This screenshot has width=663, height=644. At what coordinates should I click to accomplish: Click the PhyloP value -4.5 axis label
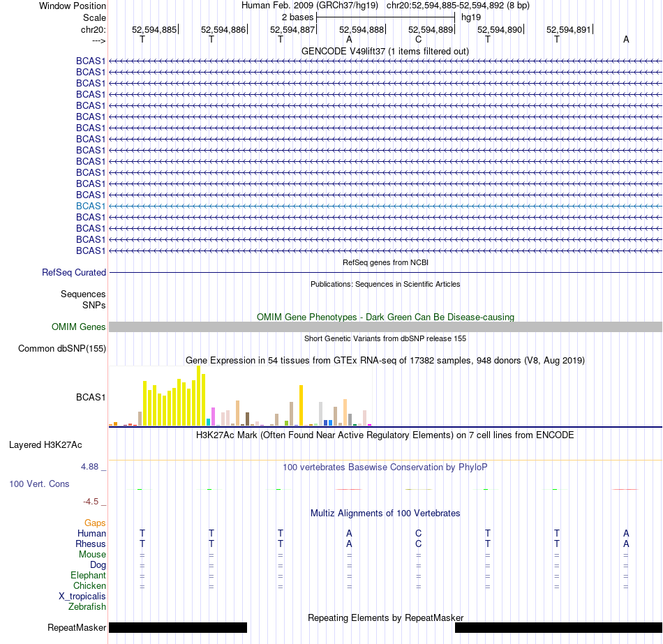[x=91, y=502]
